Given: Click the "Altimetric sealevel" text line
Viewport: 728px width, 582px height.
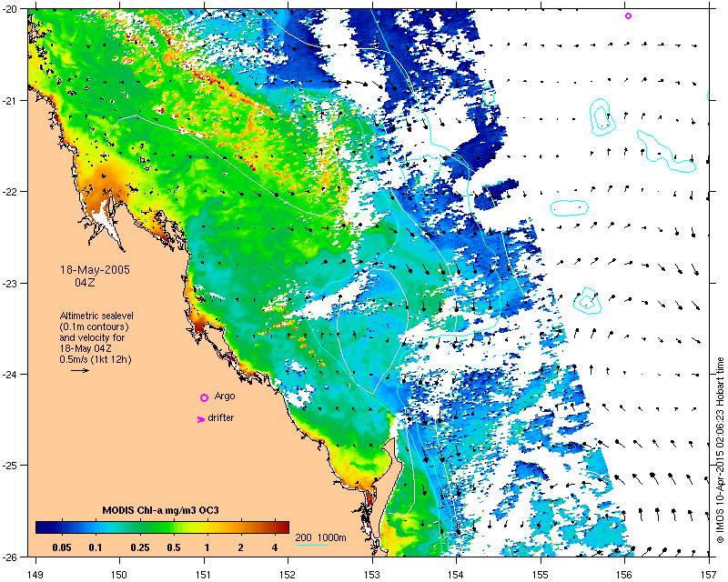Looking at the screenshot, I should coord(96,316).
